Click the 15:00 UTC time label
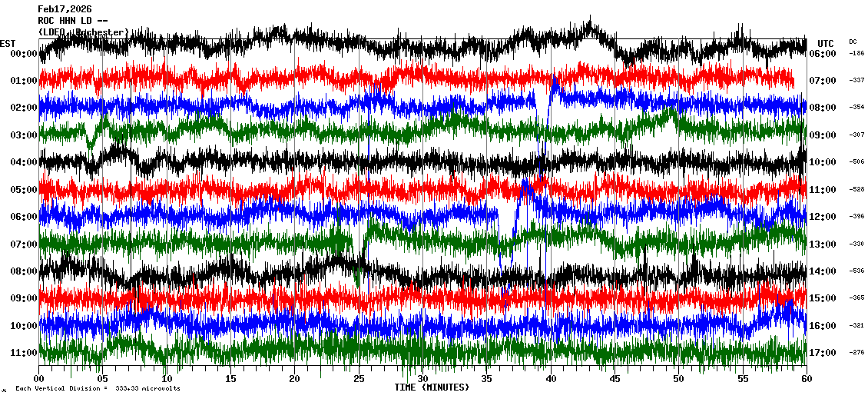The width and height of the screenshot is (868, 399). (x=823, y=298)
